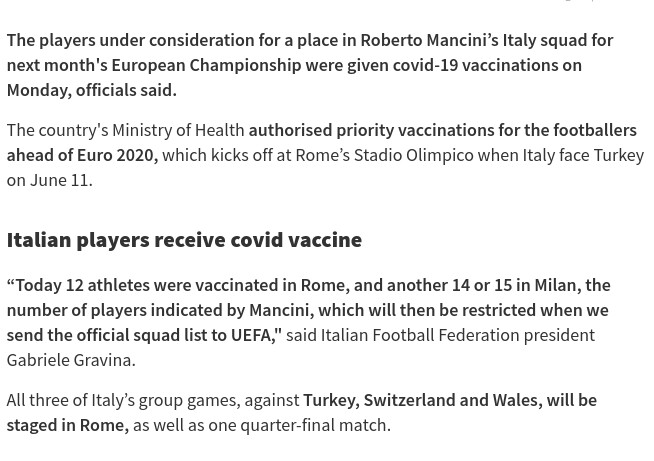Click the words "14 or 15 in Milan"
654x461 pixels.
(x=513, y=285)
